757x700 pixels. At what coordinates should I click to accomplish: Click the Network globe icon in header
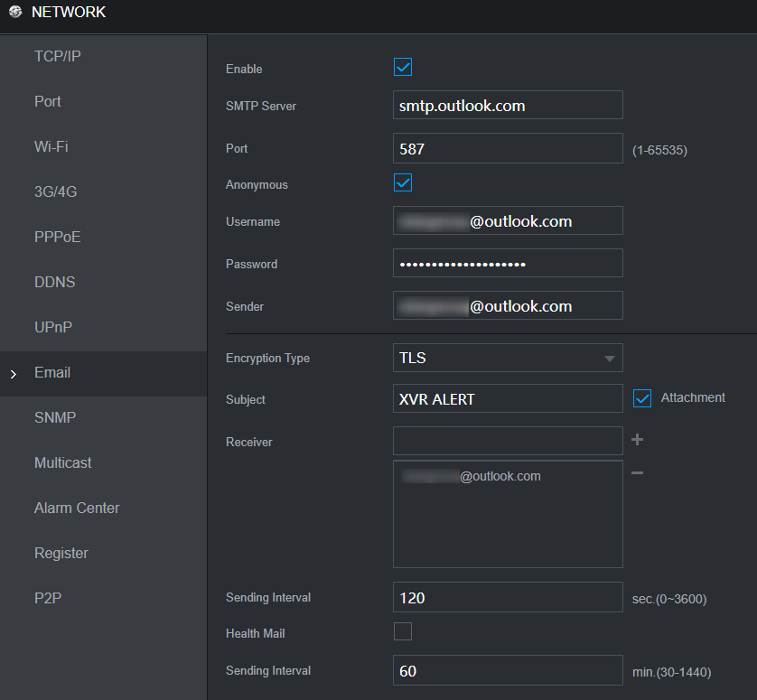pyautogui.click(x=15, y=12)
